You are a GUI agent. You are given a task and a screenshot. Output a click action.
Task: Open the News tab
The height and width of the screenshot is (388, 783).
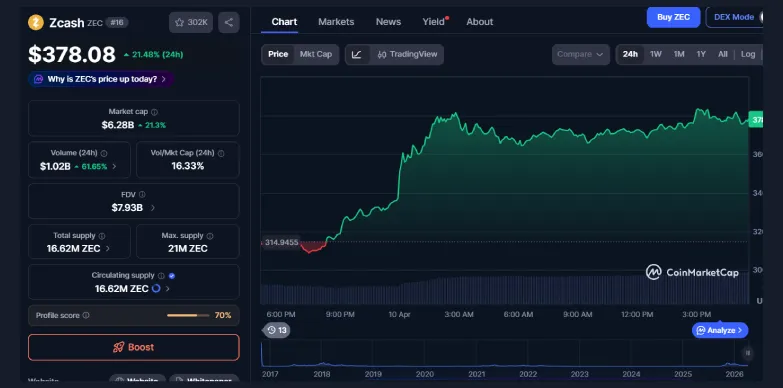pos(389,22)
